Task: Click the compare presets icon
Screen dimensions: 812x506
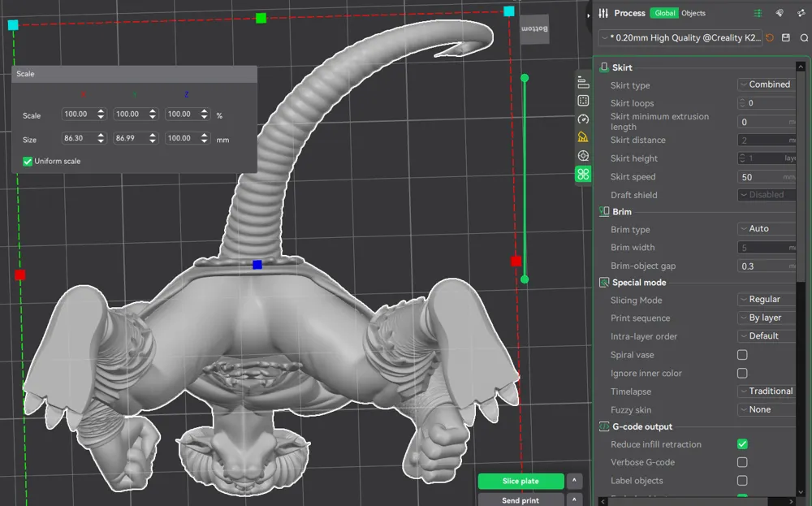Action: [780, 13]
